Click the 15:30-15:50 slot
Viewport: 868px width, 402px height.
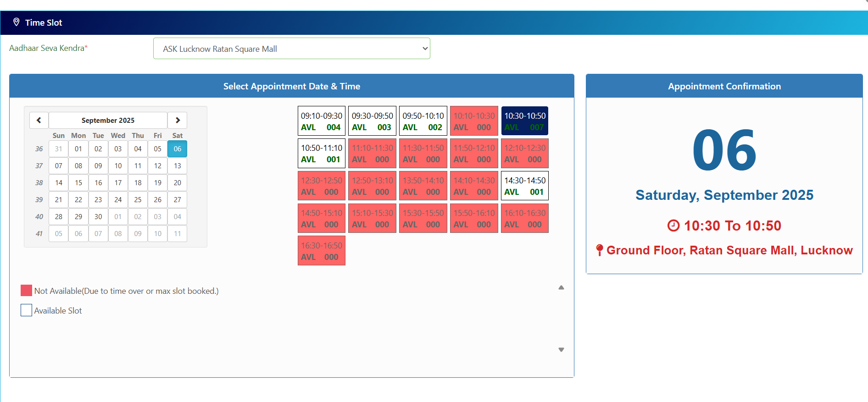423,219
